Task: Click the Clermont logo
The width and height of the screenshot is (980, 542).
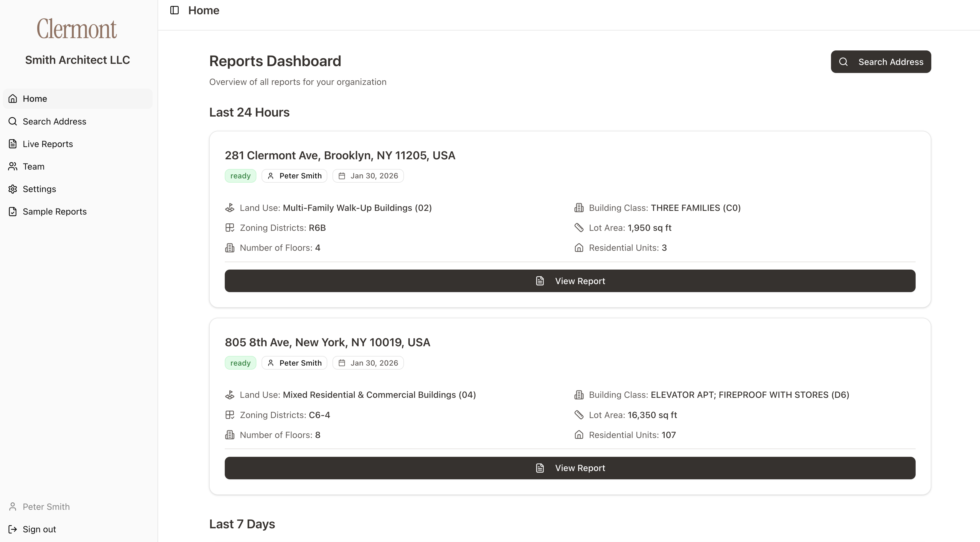Action: [x=77, y=29]
